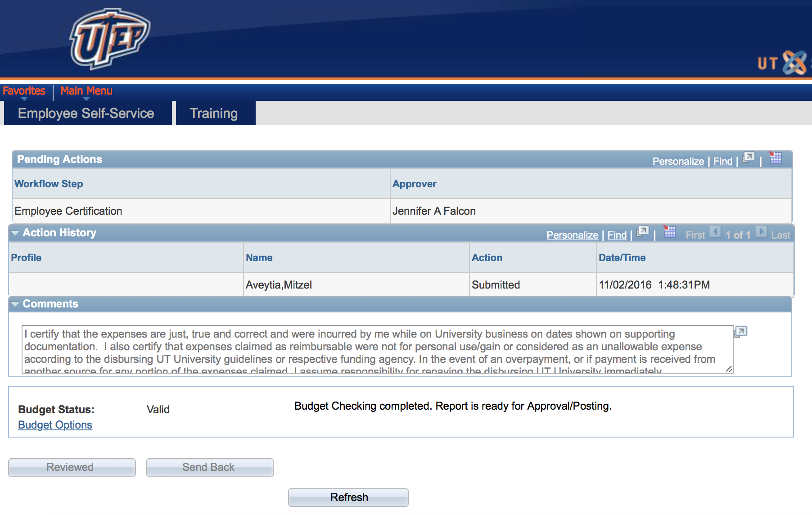Click First link in Action History navigation
The width and height of the screenshot is (812, 515).
pyautogui.click(x=695, y=235)
